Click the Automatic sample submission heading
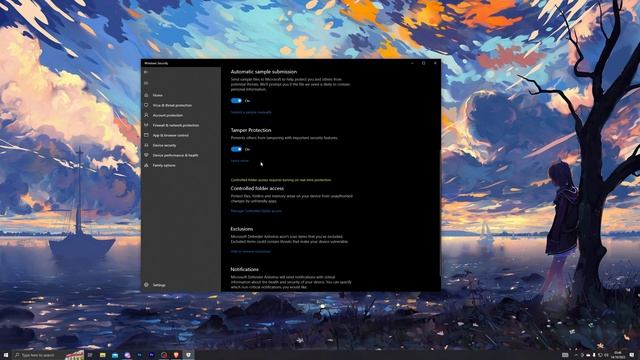640x360 pixels. pyautogui.click(x=264, y=71)
